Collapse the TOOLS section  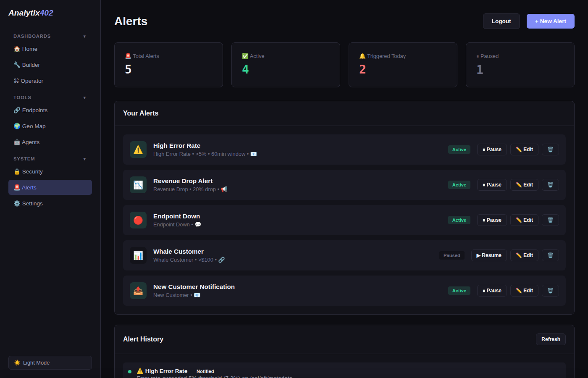(x=84, y=97)
